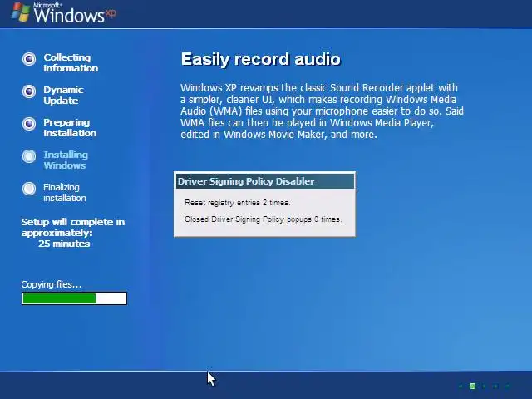This screenshot has width=532, height=399.
Task: Click the green copying files progress bar
Action: [74, 298]
